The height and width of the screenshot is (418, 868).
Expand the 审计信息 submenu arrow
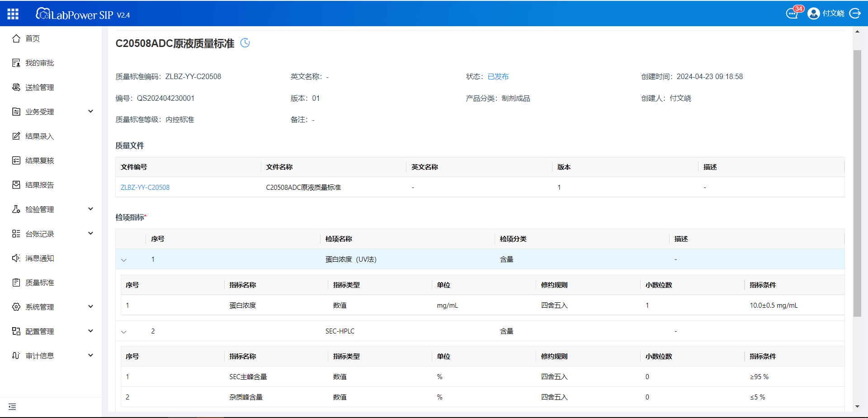pos(90,355)
